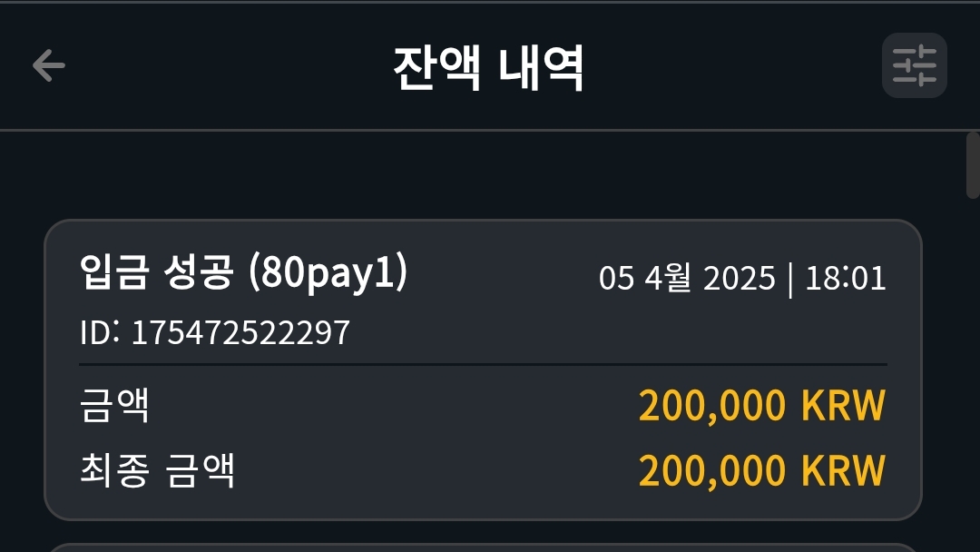Screen dimensions: 980x552
Task: Click the (80pay1) payment method text
Action: 328,274
